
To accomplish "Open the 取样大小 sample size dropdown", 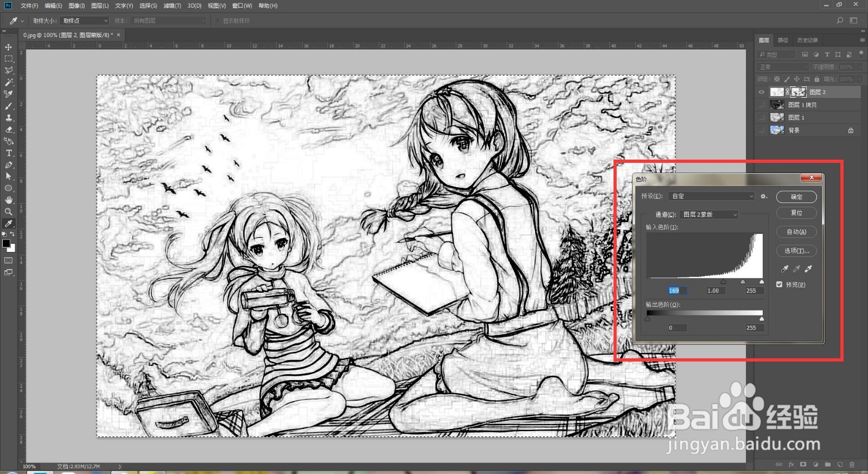I will [x=85, y=21].
